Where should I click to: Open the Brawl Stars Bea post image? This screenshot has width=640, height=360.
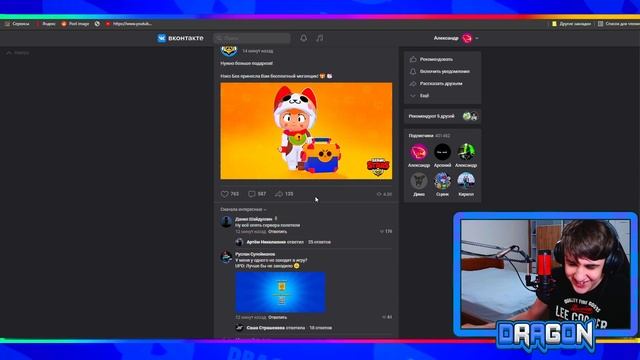[x=306, y=131]
